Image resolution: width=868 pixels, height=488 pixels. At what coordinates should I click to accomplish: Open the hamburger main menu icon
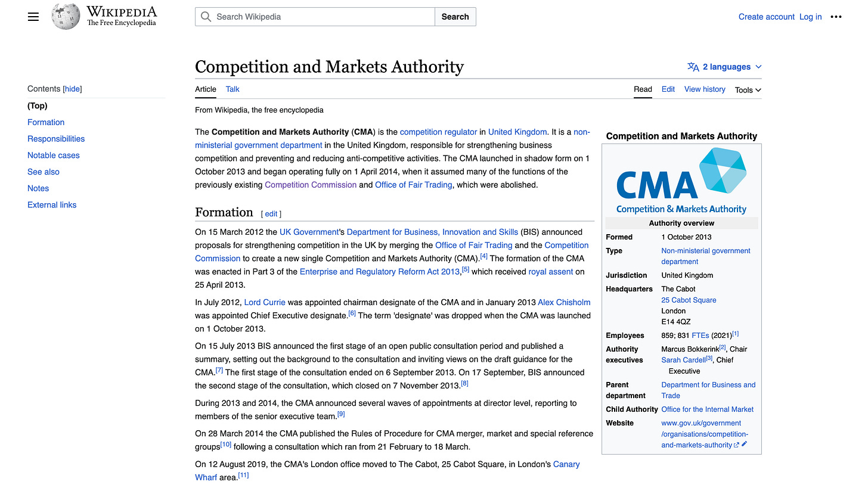tap(33, 17)
